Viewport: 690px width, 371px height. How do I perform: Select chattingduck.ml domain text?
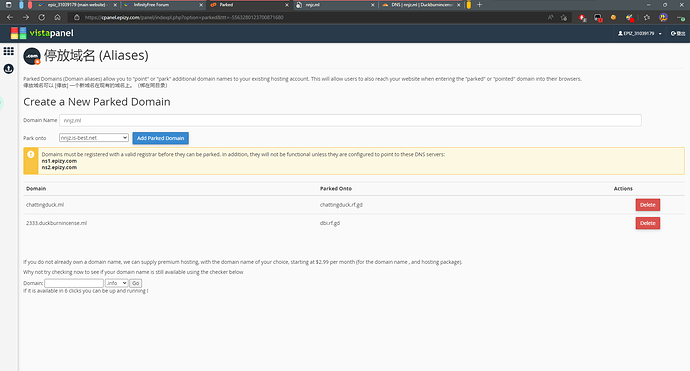(x=45, y=205)
